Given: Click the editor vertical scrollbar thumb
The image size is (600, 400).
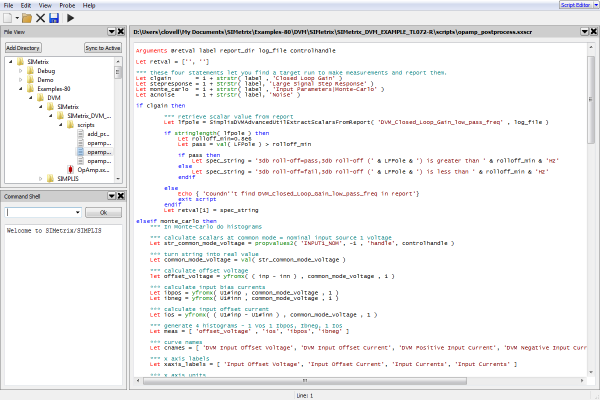Looking at the screenshot, I should 591,100.
